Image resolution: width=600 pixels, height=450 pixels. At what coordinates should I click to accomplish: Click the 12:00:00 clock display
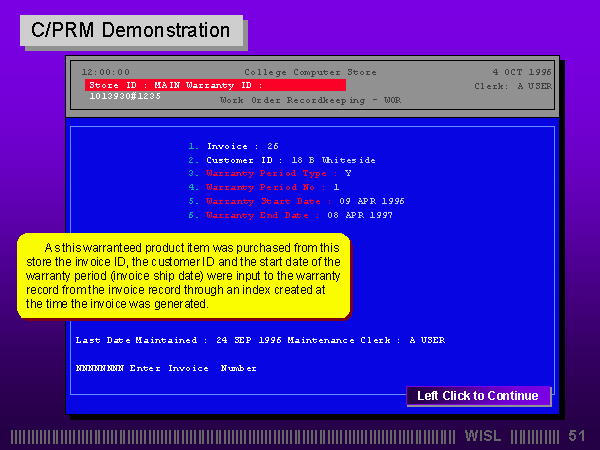tap(106, 72)
